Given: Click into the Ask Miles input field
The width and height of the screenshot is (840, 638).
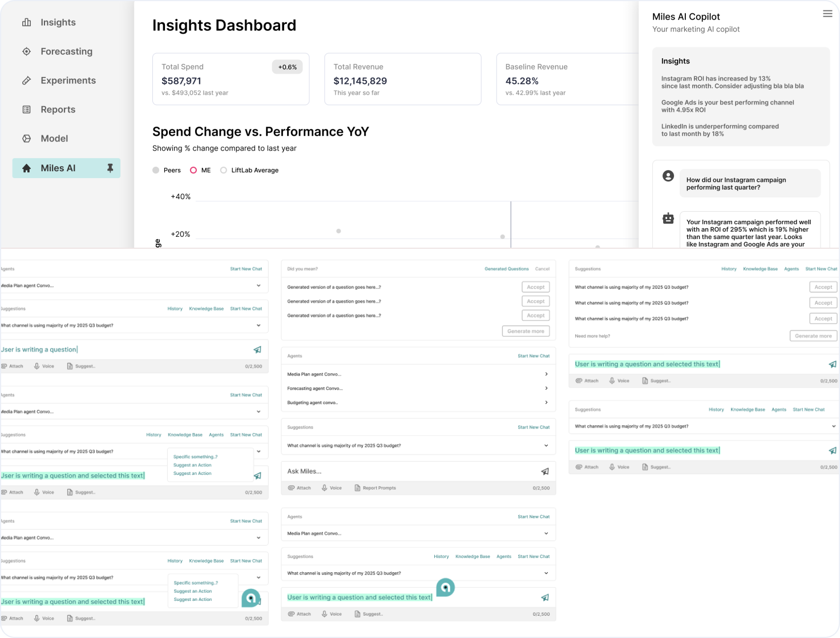Looking at the screenshot, I should [399, 471].
